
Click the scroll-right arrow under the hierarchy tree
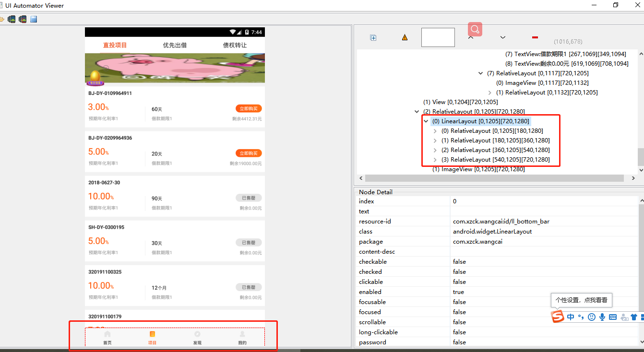coord(633,178)
